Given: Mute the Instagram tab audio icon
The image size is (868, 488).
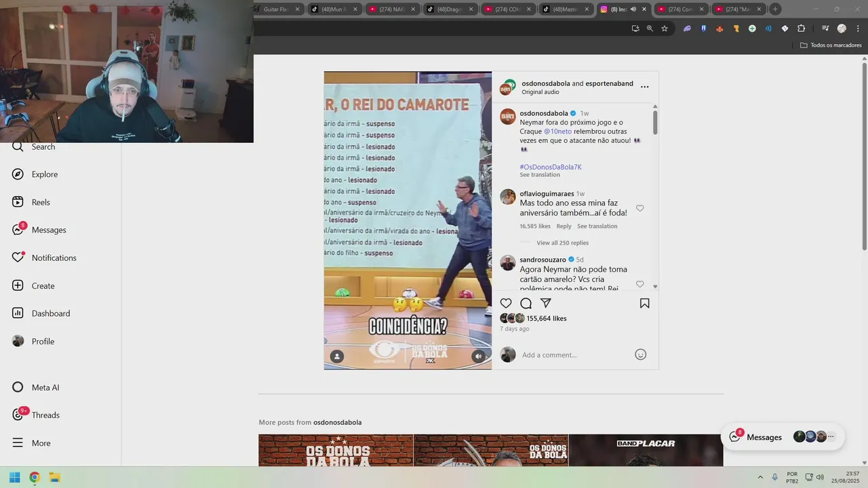Looking at the screenshot, I should coord(633,9).
